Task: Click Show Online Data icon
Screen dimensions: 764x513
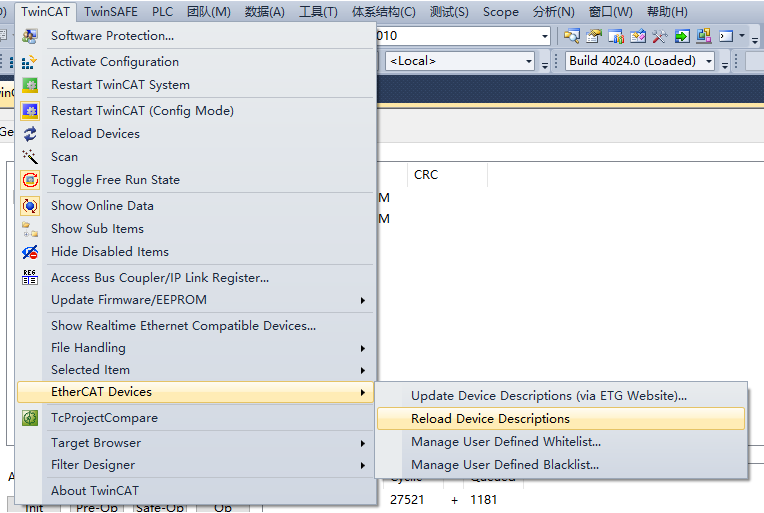Action: coord(30,206)
